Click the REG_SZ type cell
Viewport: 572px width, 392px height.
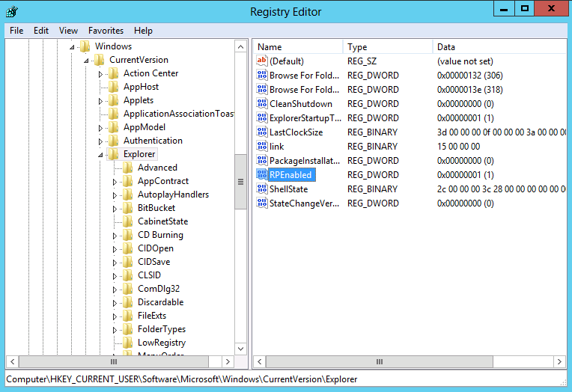click(x=362, y=61)
